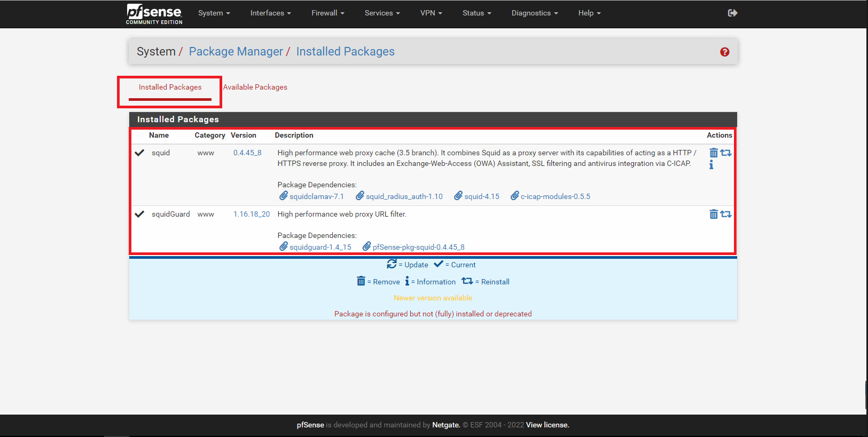Screen dimensions: 868x437
Task: Click paperclip icon next to squid-4.15
Action: click(x=458, y=196)
